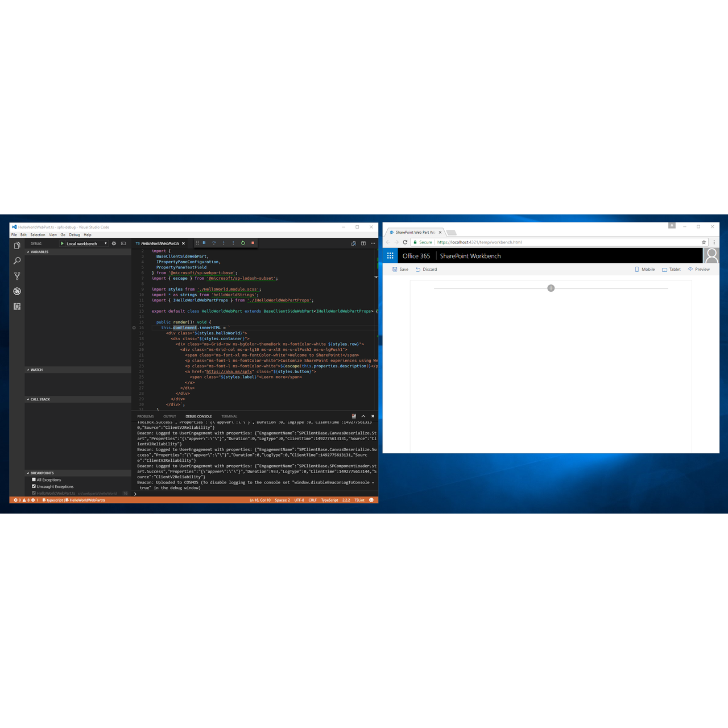Image resolution: width=728 pixels, height=728 pixels.
Task: Bookmark the page with the star icon
Action: pos(704,242)
